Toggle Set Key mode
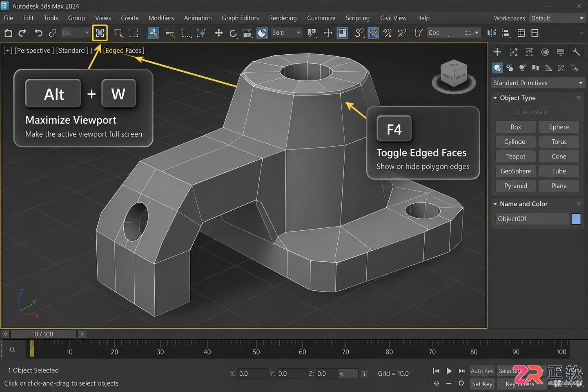This screenshot has height=392, width=588. pyautogui.click(x=482, y=384)
